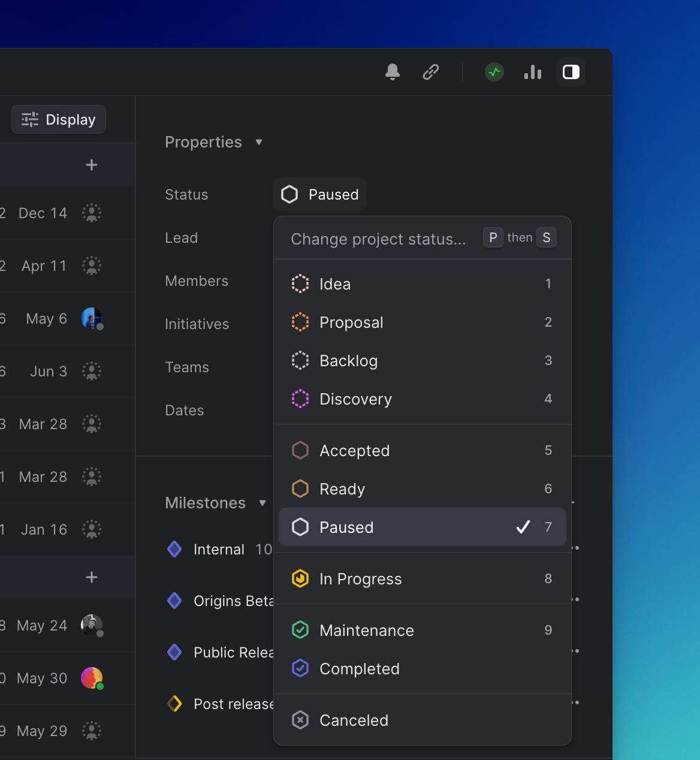
Task: Click unassigned avatar icon on Dec 14 row
Action: (x=92, y=213)
